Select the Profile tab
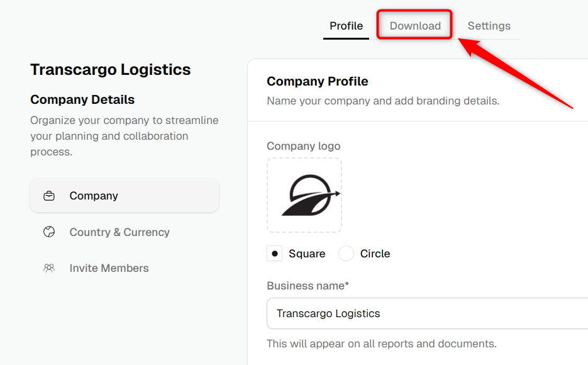This screenshot has height=365, width=588. coord(346,26)
